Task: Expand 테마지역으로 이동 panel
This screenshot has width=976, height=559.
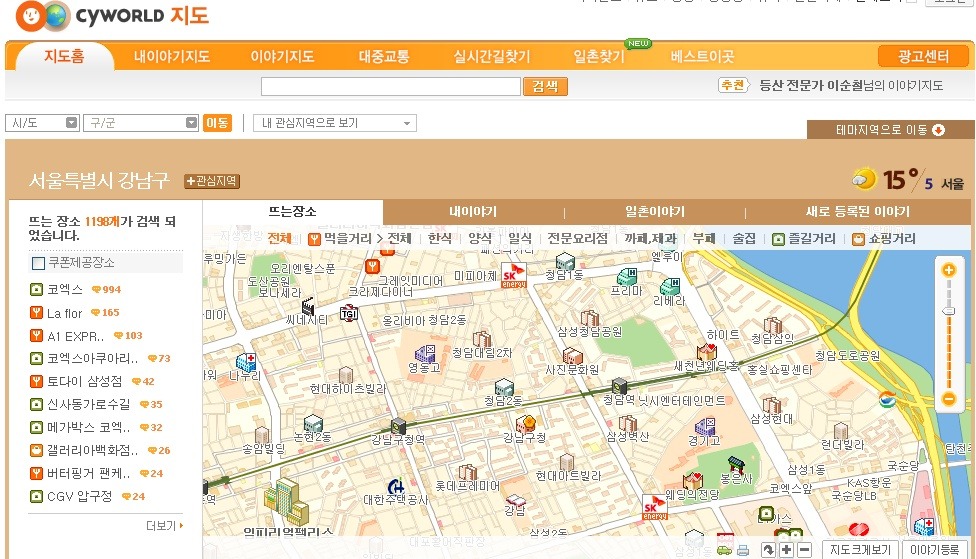Action: pos(890,129)
